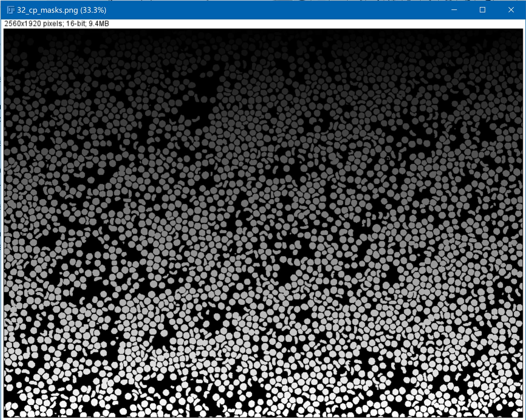
Task: Maximize the image window
Action: (482, 10)
